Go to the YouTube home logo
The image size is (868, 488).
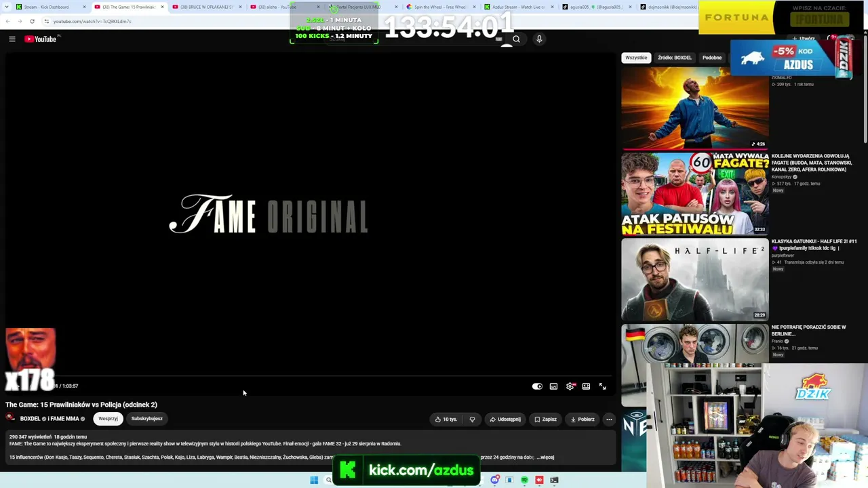point(41,39)
